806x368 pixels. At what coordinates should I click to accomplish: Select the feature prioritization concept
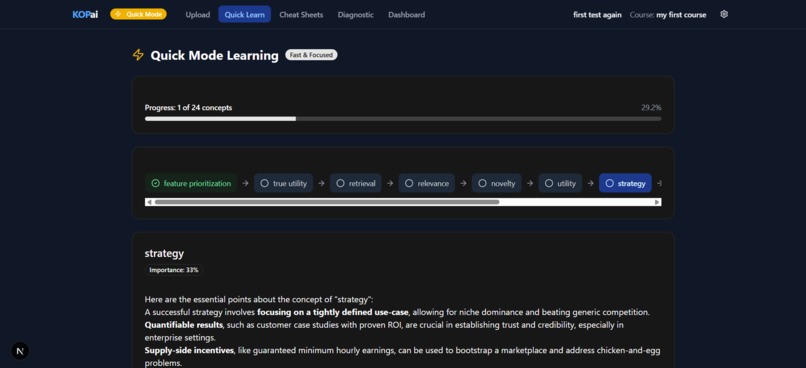(191, 183)
